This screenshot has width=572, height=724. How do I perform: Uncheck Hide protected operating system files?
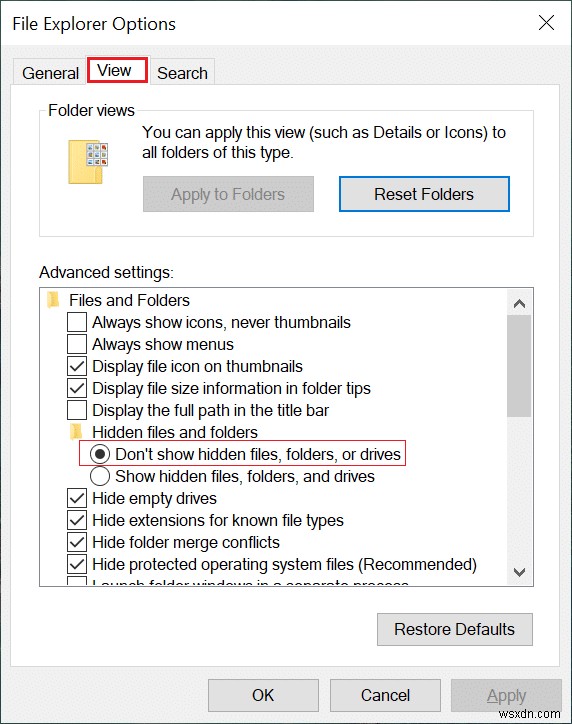coord(77,564)
